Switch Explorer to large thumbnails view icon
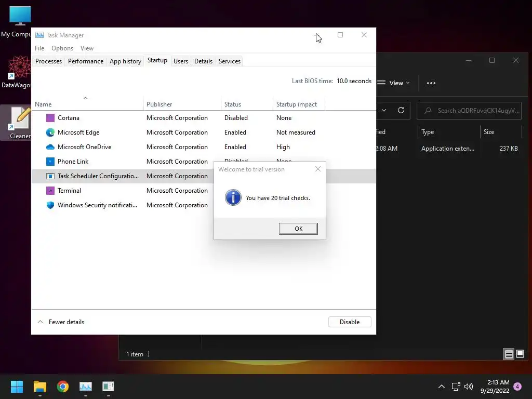The width and height of the screenshot is (532, 399). (x=520, y=354)
